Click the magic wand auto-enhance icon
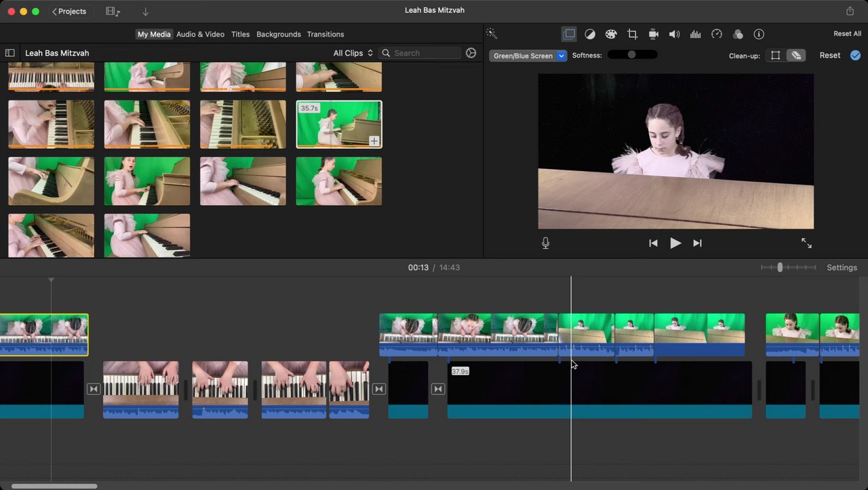The image size is (868, 490). tap(492, 34)
